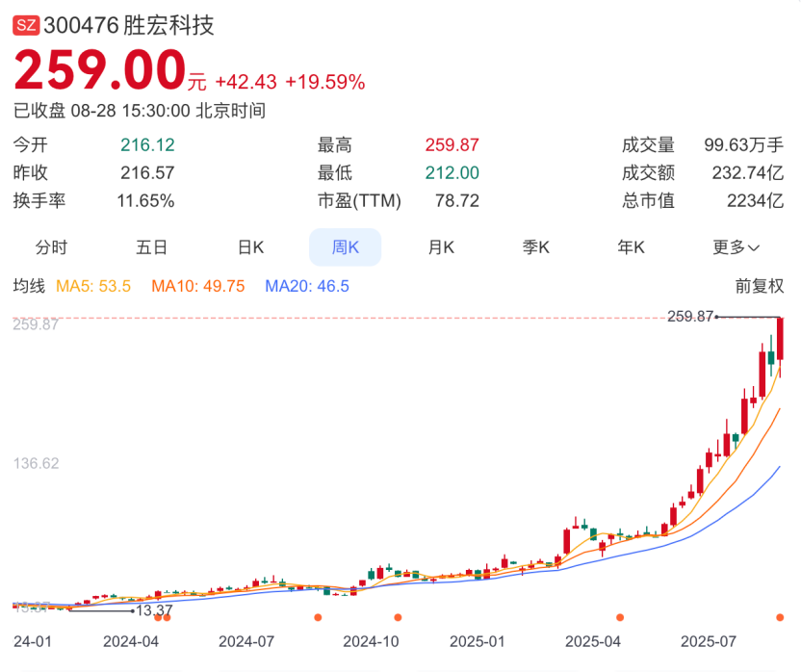Click the current price 259.00
801x672 pixels.
99,69
